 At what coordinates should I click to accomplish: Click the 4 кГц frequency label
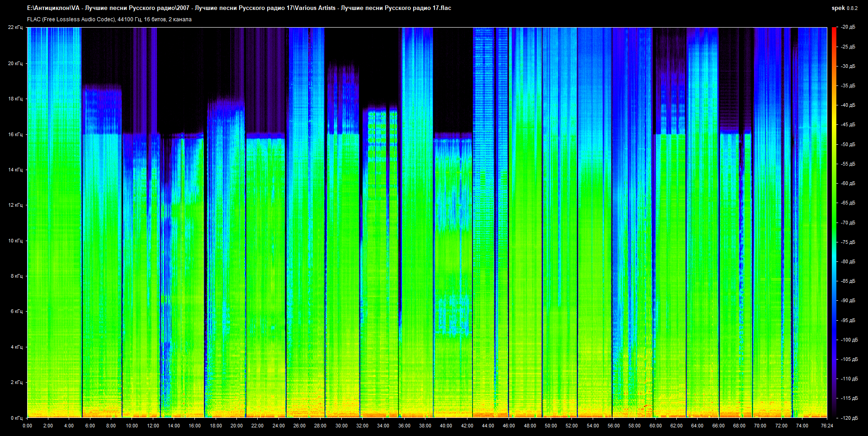16,347
